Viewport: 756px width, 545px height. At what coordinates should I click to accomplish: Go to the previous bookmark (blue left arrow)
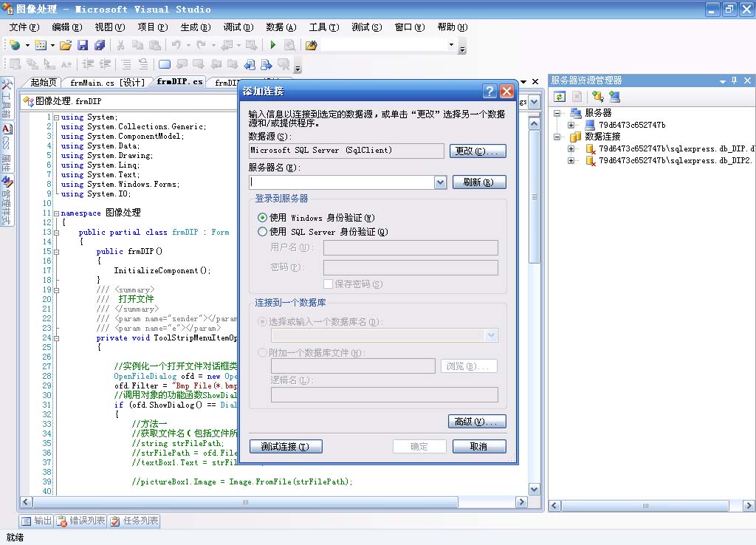pos(250,64)
